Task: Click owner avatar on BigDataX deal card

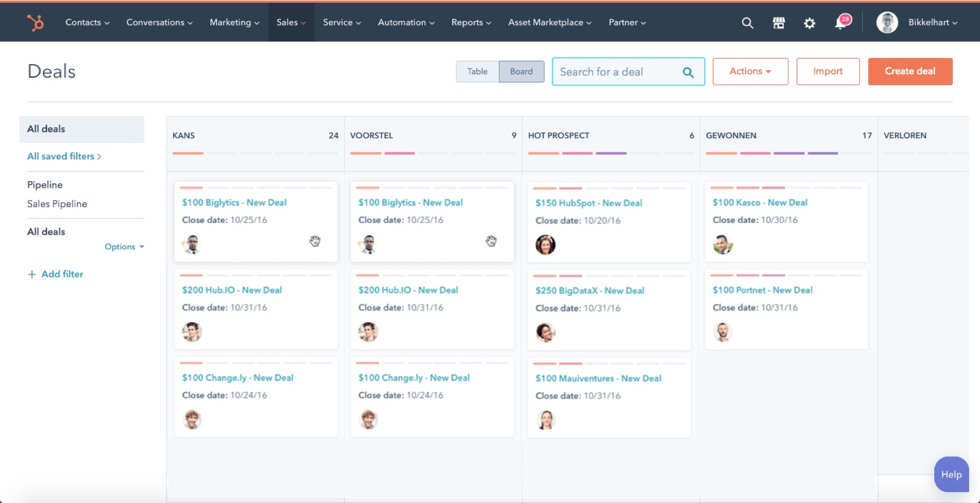Action: click(x=545, y=332)
